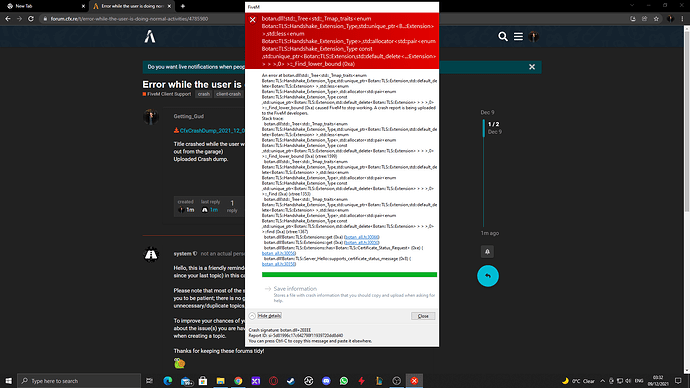
Task: Open the forum search magnifier icon
Action: (x=503, y=37)
